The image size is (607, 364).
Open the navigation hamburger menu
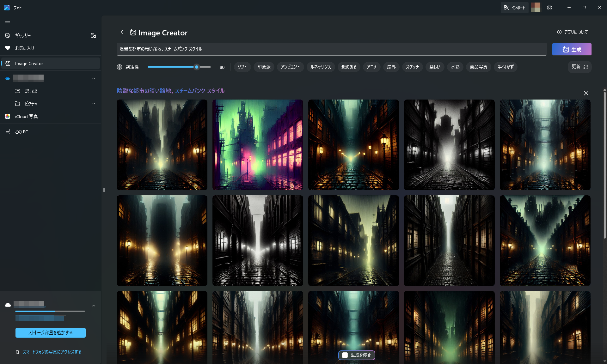coord(7,23)
